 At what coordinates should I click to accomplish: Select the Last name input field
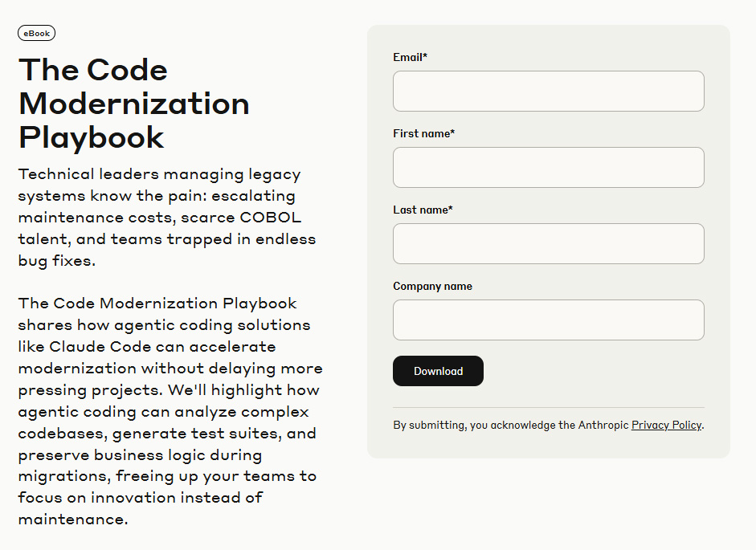pyautogui.click(x=548, y=243)
